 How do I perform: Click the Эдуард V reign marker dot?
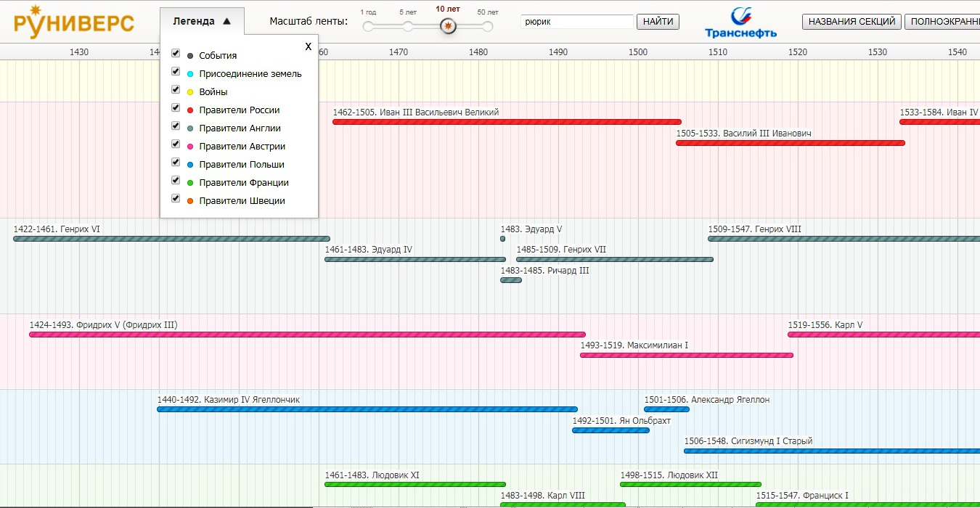click(x=502, y=239)
